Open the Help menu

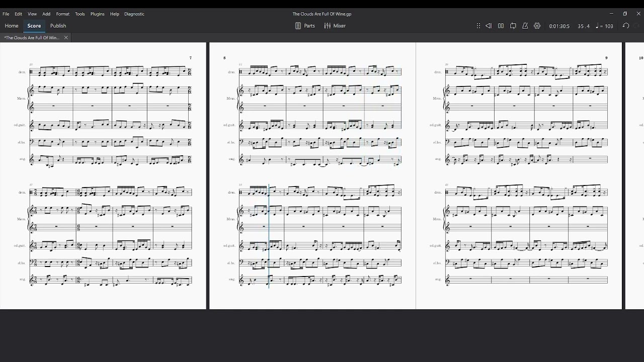coord(115,14)
